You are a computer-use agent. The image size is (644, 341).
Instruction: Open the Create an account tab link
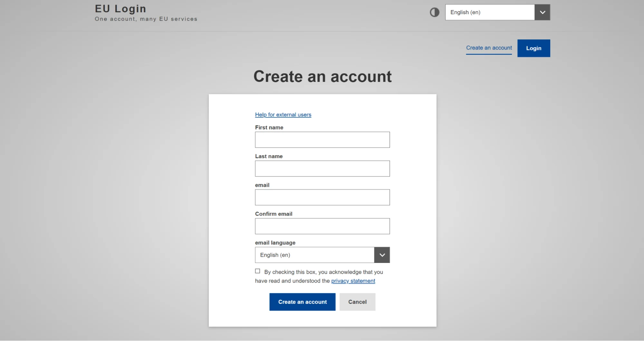[489, 48]
